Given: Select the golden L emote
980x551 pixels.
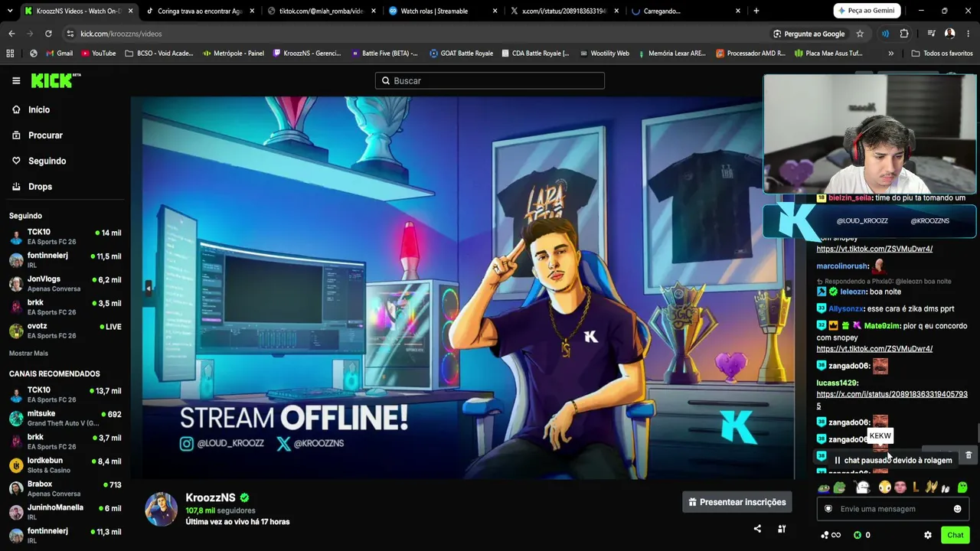Looking at the screenshot, I should click(x=916, y=487).
